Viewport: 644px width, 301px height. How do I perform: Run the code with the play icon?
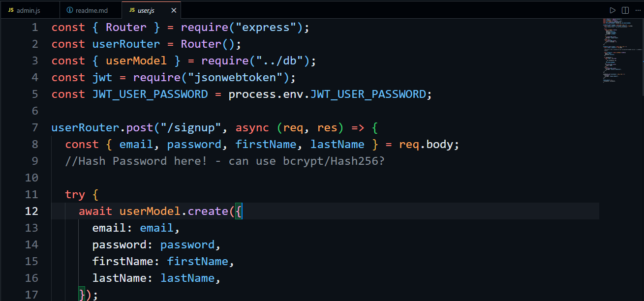613,10
